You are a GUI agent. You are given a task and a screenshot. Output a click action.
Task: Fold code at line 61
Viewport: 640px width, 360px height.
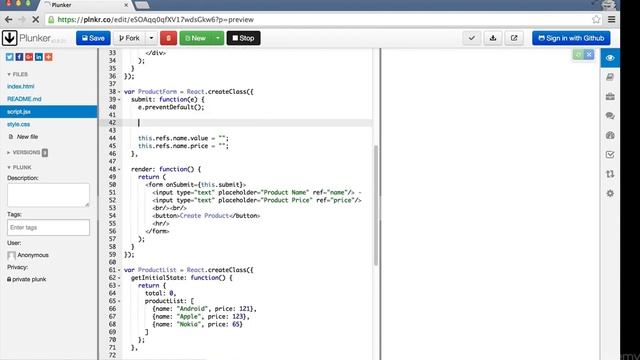[119, 270]
